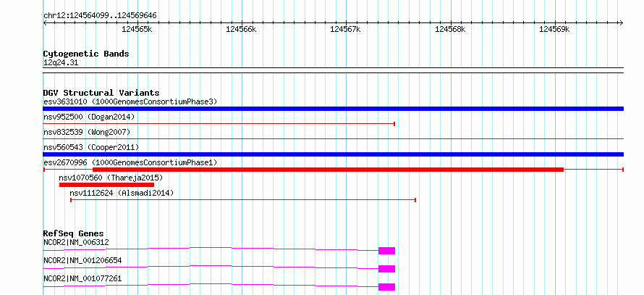Click the nsv952500 red variant line
644x295 pixels.
(x=219, y=124)
